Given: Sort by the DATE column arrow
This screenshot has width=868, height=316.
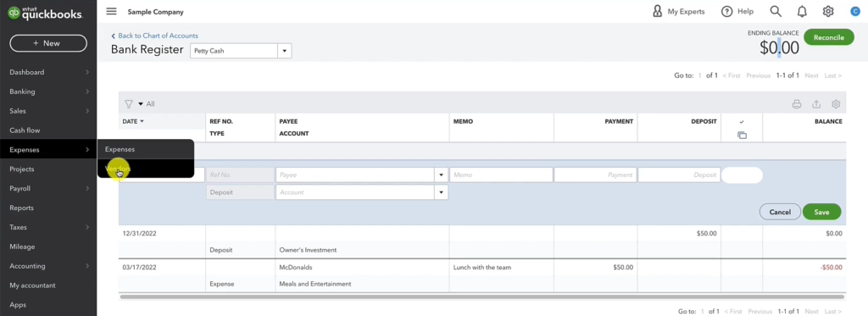Looking at the screenshot, I should pyautogui.click(x=142, y=121).
